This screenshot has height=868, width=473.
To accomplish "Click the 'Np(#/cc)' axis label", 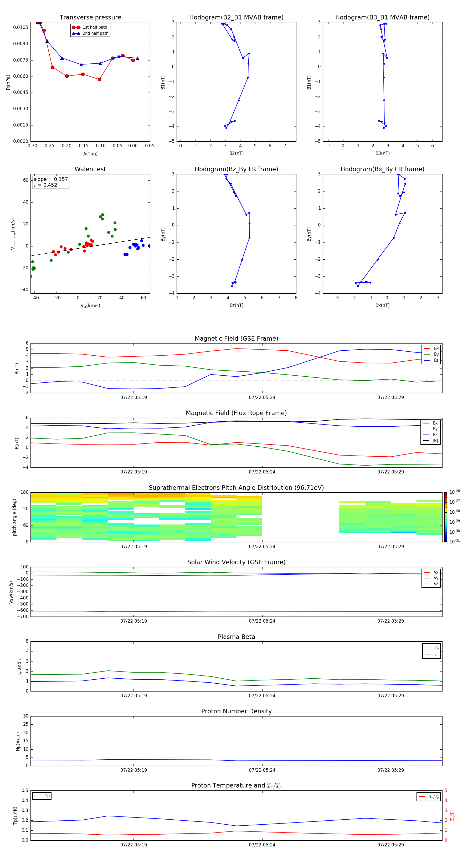I will click(18, 741).
